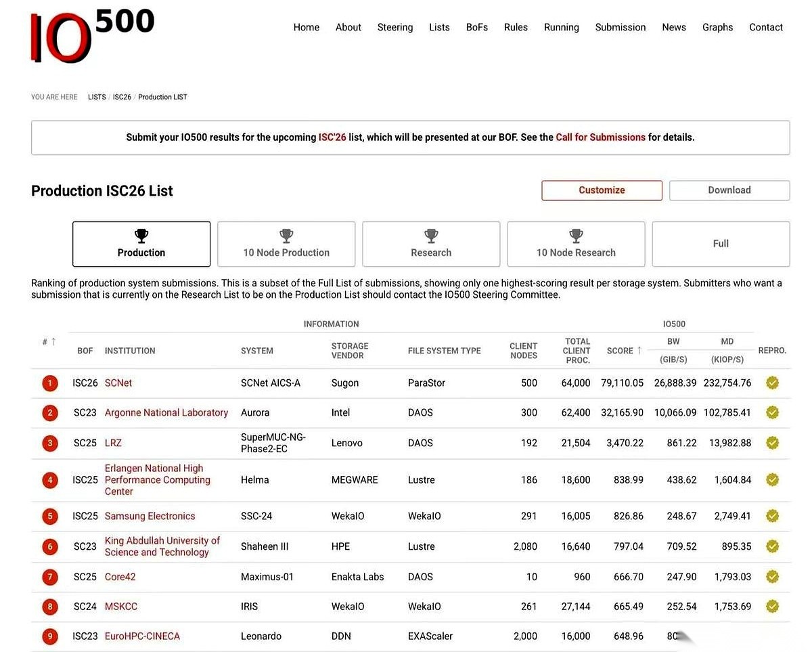Switch to the 10 Node Production tab
The image size is (812, 652).
(286, 244)
